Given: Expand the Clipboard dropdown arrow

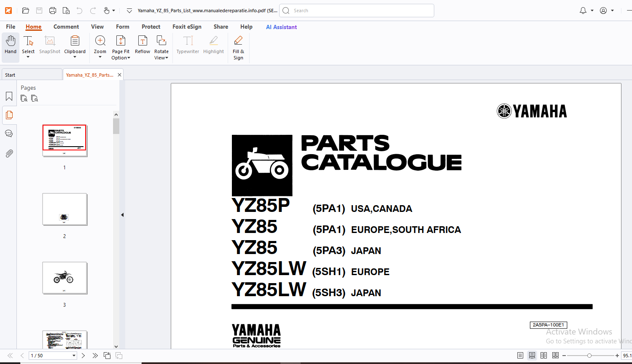Looking at the screenshot, I should click(75, 57).
